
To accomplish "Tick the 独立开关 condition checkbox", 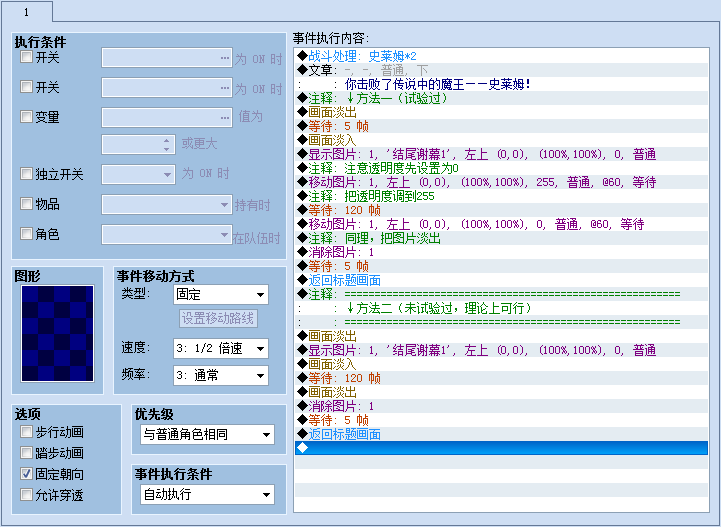I will (26, 173).
